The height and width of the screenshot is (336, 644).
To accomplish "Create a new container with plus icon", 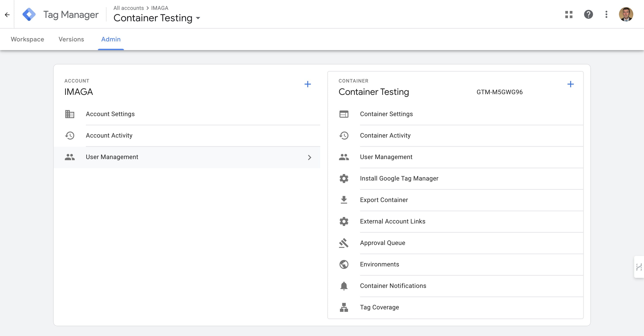I will click(570, 84).
